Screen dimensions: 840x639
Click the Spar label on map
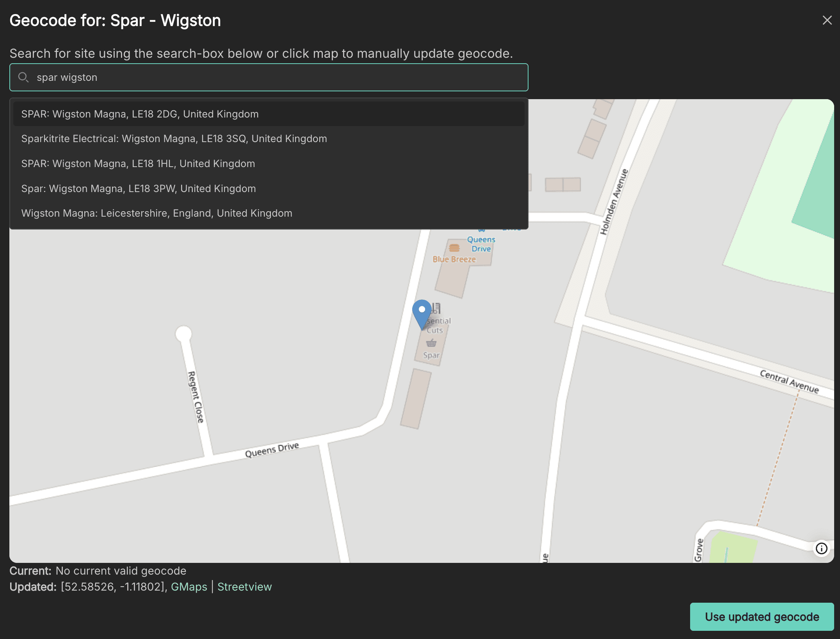pos(431,355)
